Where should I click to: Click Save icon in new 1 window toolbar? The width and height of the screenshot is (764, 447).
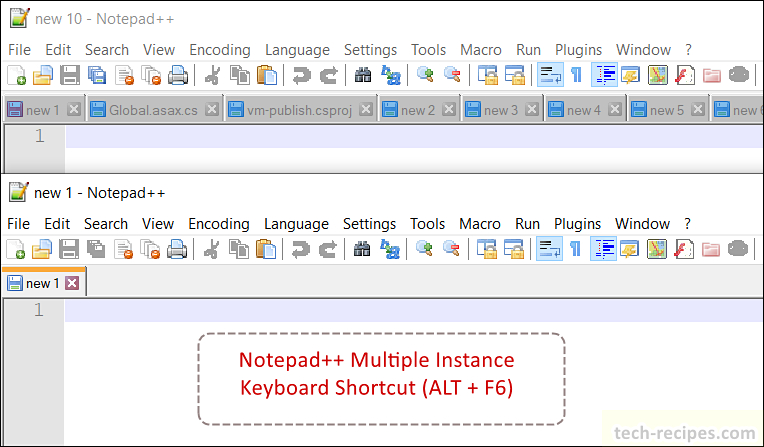[x=69, y=249]
